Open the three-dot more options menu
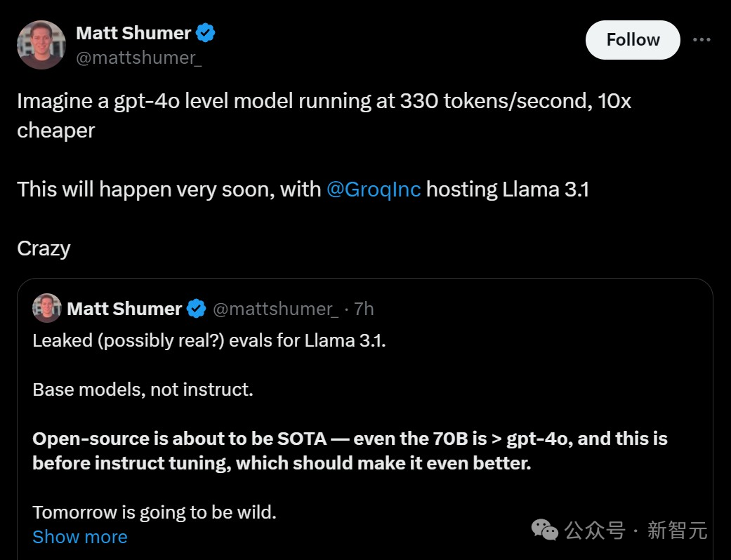This screenshot has height=560, width=731. [x=702, y=40]
